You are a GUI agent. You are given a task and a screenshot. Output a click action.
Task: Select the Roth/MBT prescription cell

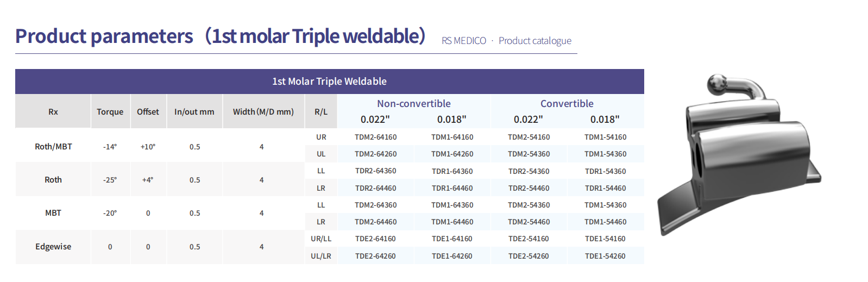tap(53, 146)
